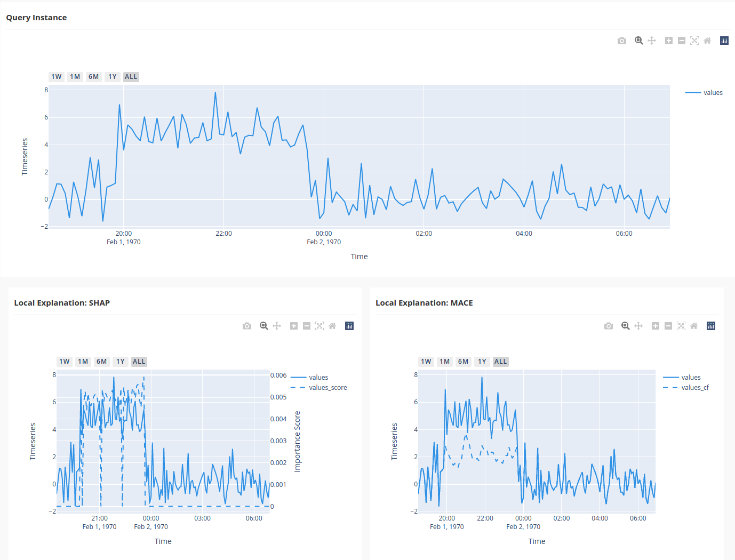The width and height of the screenshot is (735, 560).
Task: Toggle values_score trace in SHAP legend
Action: click(319, 388)
